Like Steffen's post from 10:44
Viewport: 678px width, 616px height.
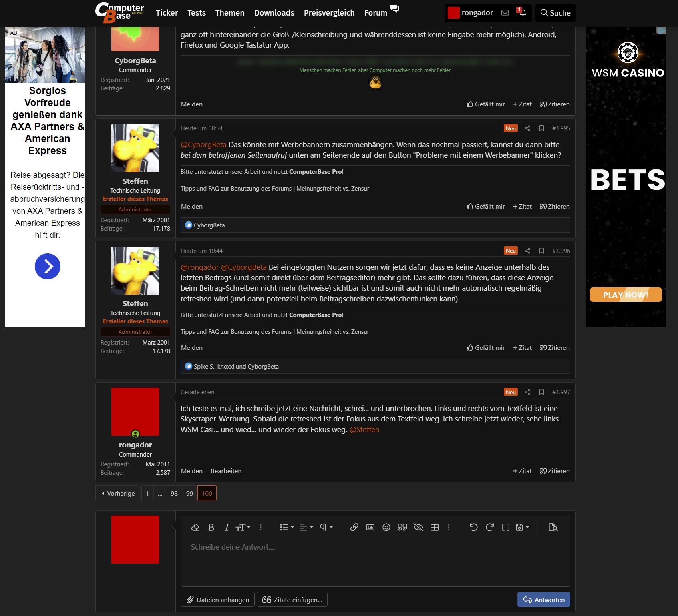point(486,348)
